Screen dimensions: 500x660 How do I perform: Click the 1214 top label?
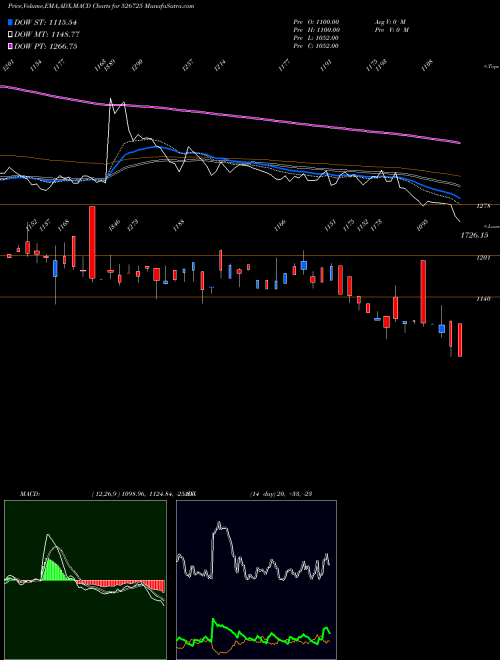[220, 65]
